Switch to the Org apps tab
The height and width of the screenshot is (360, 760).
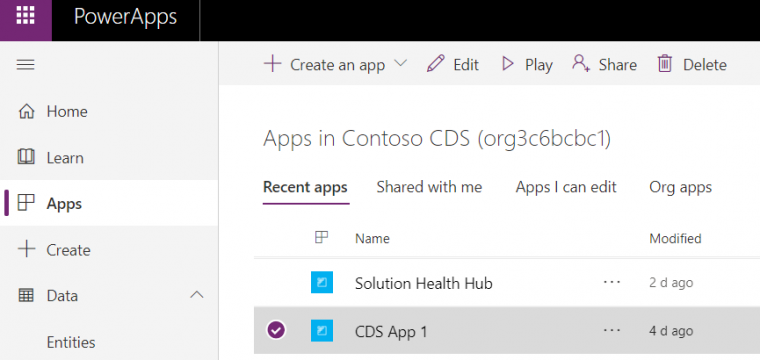(x=681, y=188)
